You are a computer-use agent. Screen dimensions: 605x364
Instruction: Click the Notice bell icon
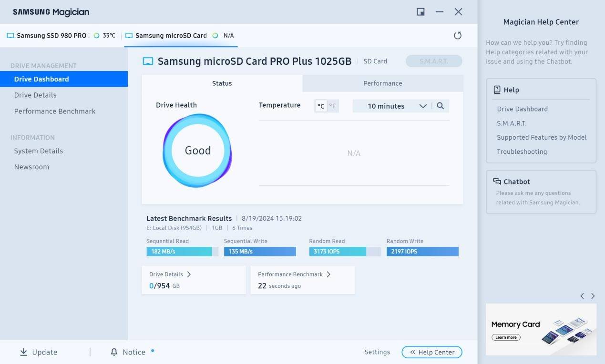coord(114,352)
